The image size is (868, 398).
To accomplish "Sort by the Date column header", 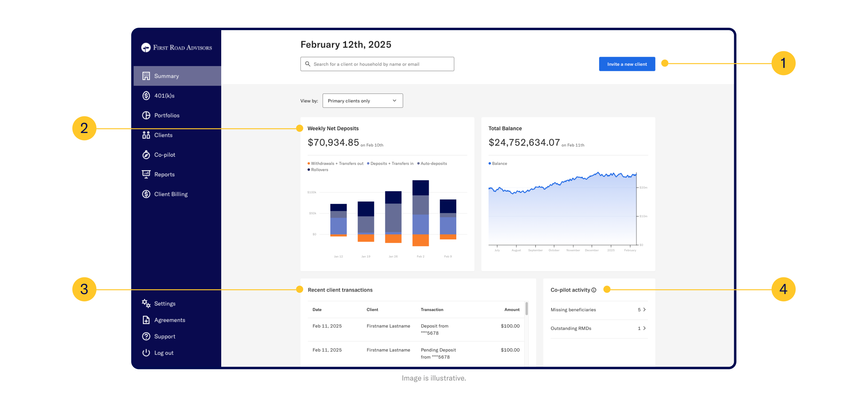I will (x=317, y=309).
